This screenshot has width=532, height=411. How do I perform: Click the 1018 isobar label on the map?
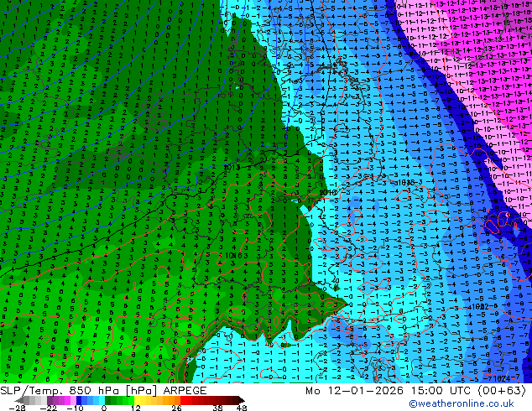tap(405, 183)
